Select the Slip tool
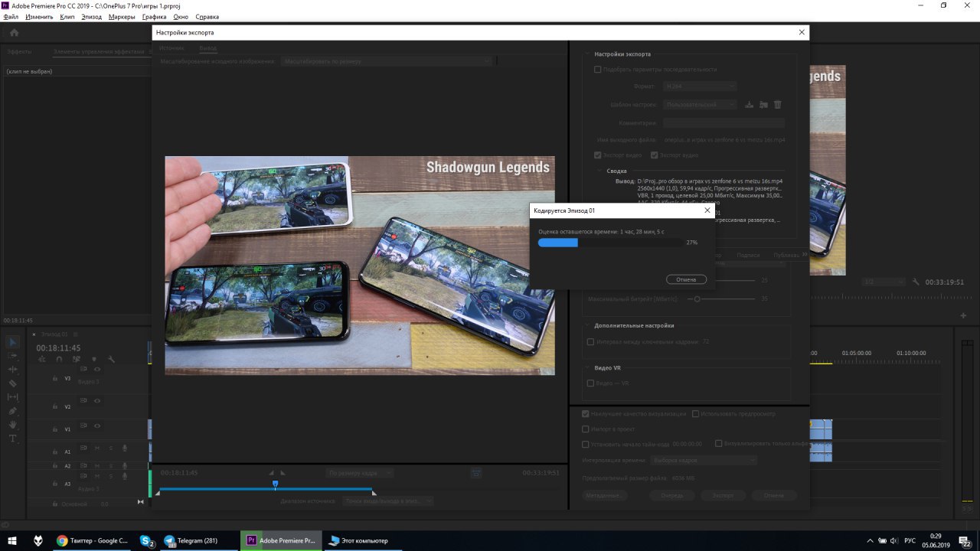 pyautogui.click(x=13, y=397)
